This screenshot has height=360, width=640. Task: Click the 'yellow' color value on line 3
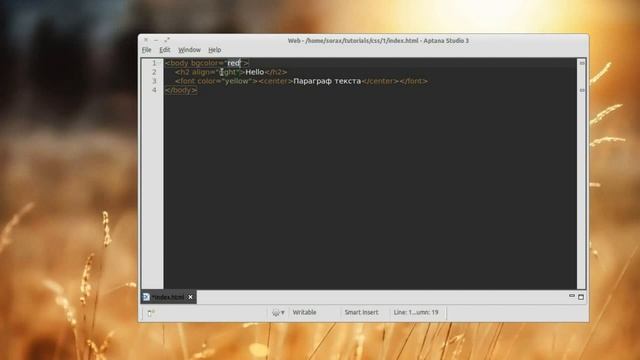(237, 81)
